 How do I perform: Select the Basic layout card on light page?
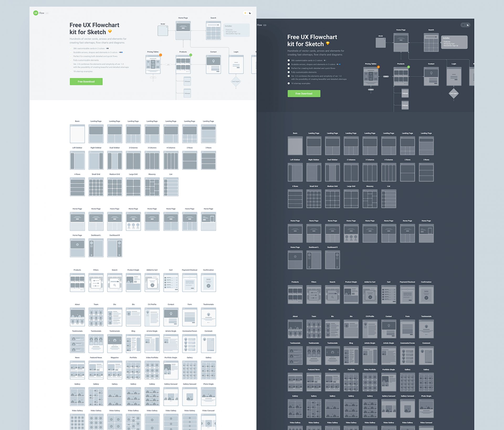pos(77,134)
